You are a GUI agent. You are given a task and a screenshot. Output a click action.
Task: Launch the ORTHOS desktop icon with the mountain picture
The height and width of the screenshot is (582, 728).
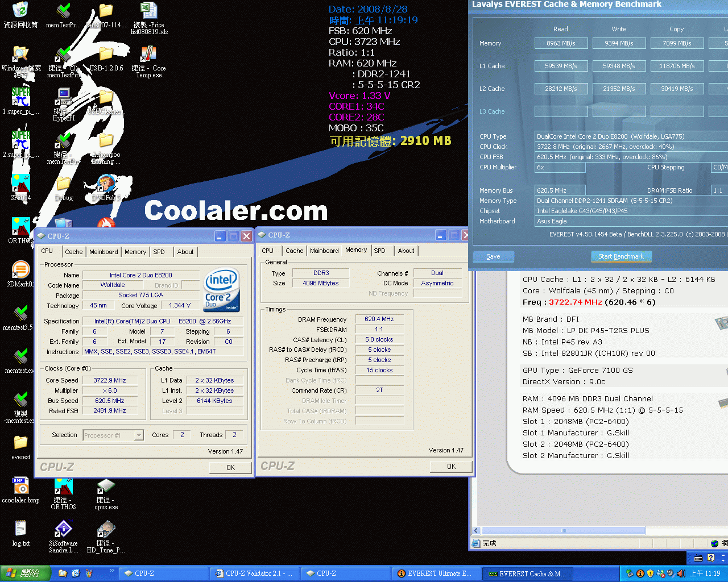click(20, 226)
